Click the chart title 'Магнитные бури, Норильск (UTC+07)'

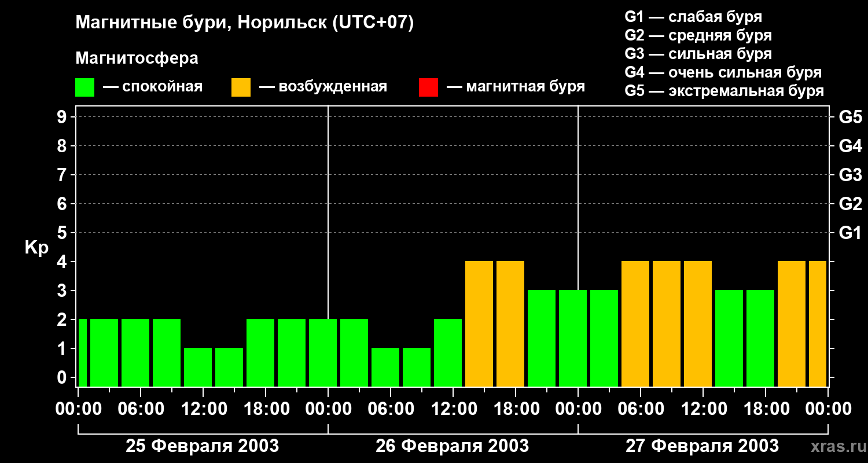tap(245, 23)
